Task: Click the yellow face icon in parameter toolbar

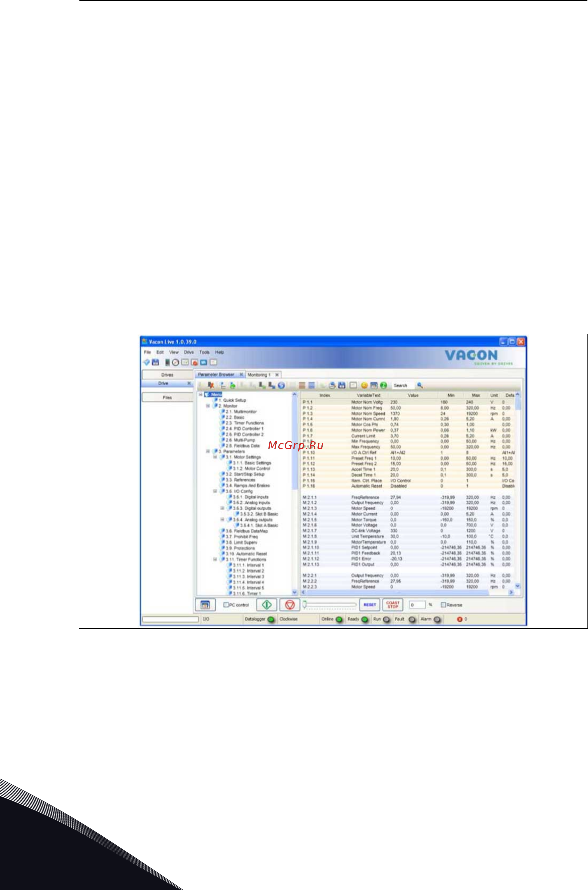Action: (364, 385)
